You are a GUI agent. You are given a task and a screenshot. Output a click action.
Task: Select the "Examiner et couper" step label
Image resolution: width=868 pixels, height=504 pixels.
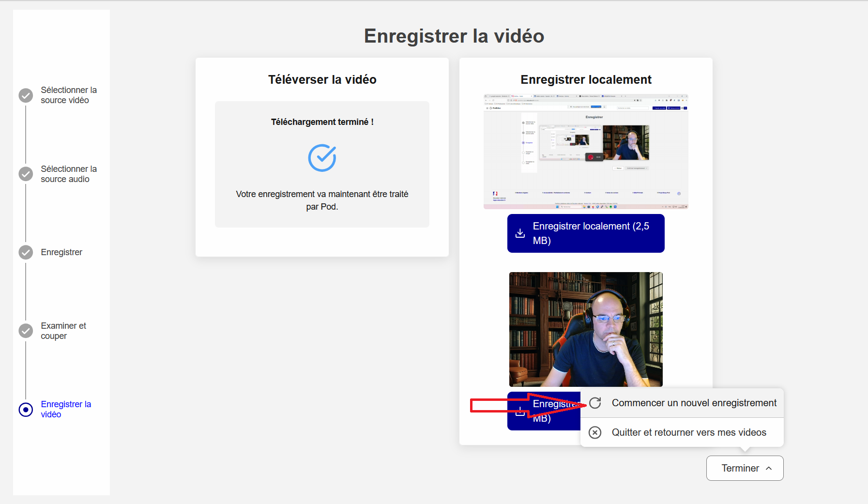(x=63, y=331)
